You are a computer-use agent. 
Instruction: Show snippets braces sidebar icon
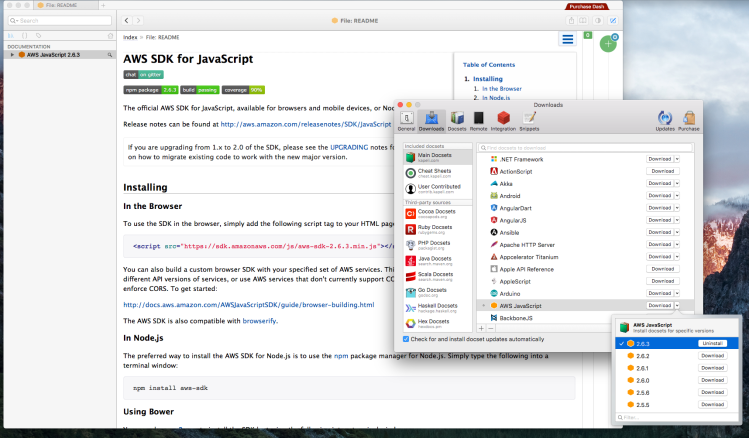pos(25,36)
